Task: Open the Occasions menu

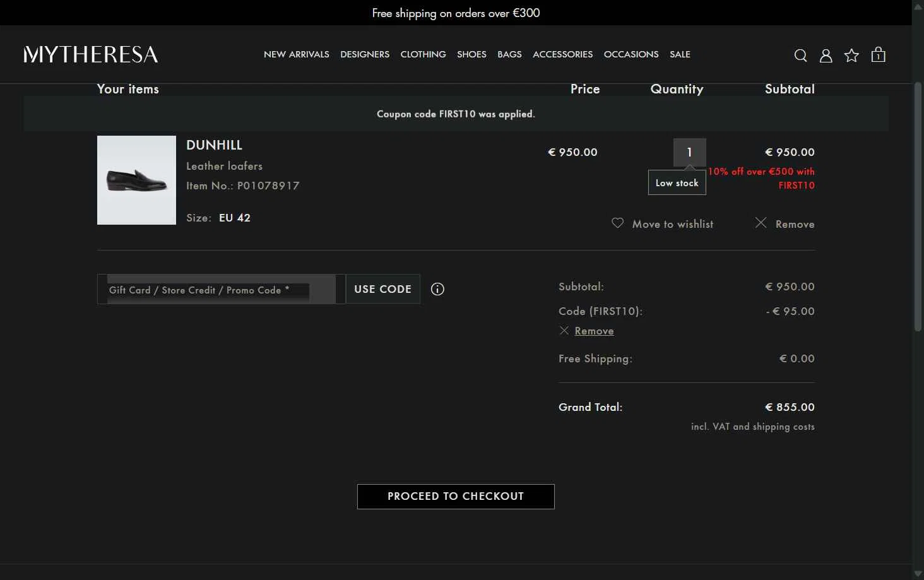Action: (x=631, y=54)
